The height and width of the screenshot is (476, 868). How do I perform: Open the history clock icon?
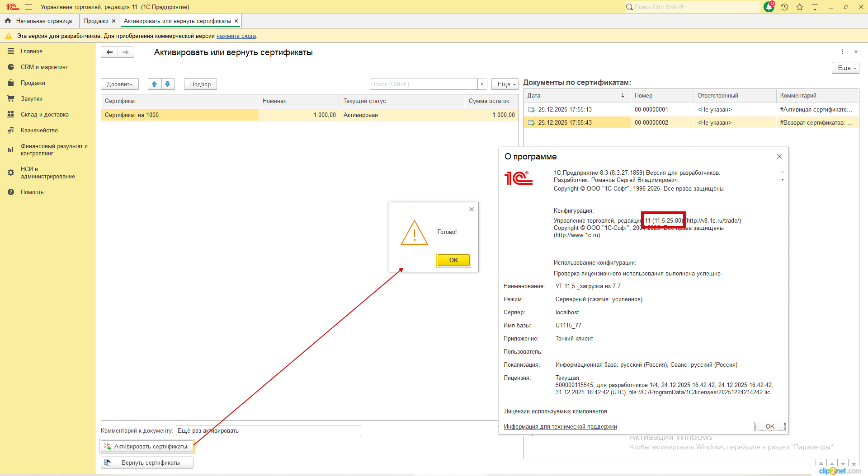coord(784,7)
